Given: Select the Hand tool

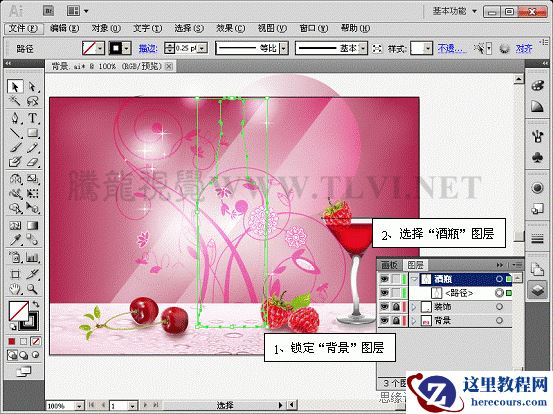Looking at the screenshot, I should (x=15, y=289).
